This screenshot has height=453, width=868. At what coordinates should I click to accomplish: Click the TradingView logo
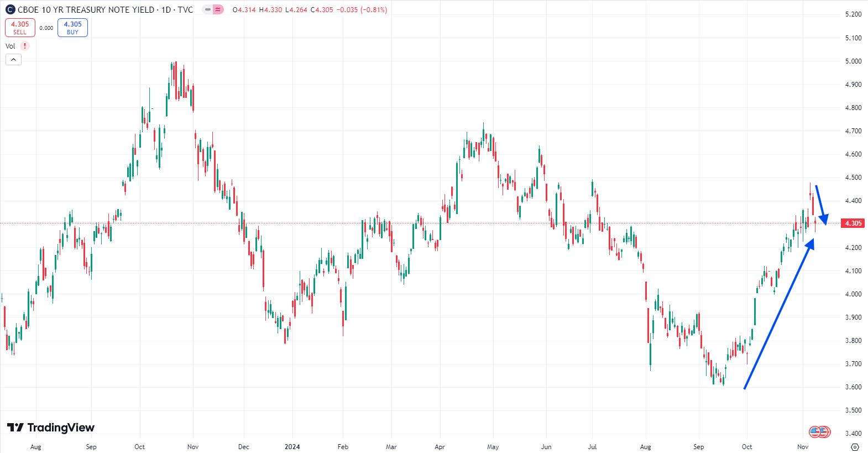point(51,428)
